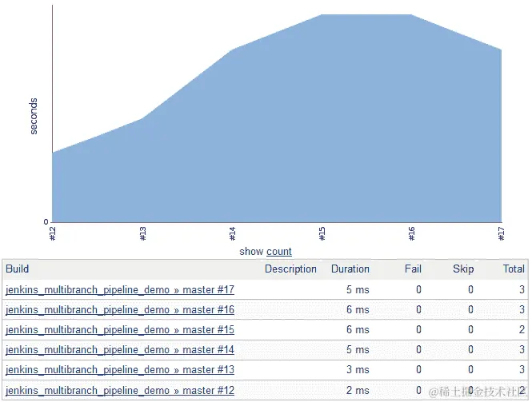Click the Total value 3 in build #17 row
This screenshot has height=402, width=532.
[x=522, y=290]
